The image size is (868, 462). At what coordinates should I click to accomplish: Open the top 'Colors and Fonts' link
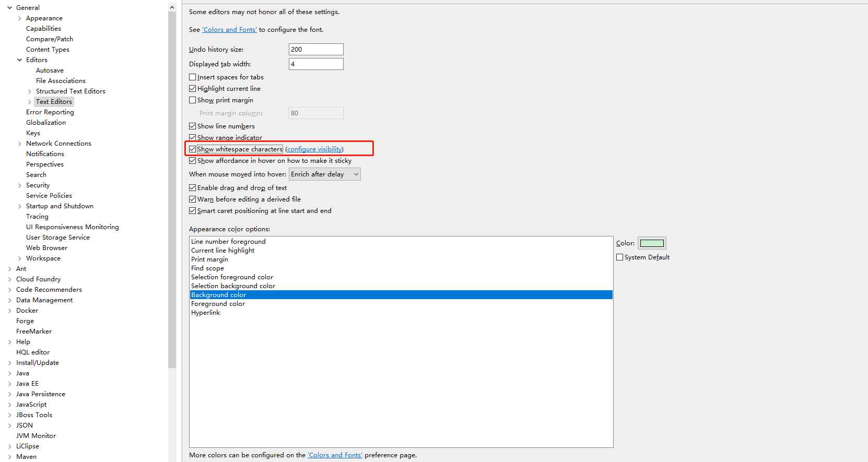click(x=229, y=30)
